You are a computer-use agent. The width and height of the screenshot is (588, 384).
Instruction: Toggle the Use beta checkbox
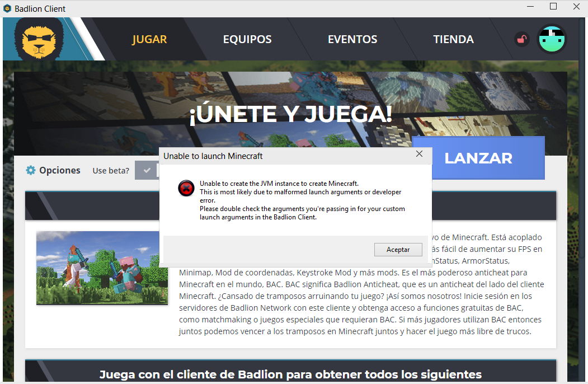[147, 170]
